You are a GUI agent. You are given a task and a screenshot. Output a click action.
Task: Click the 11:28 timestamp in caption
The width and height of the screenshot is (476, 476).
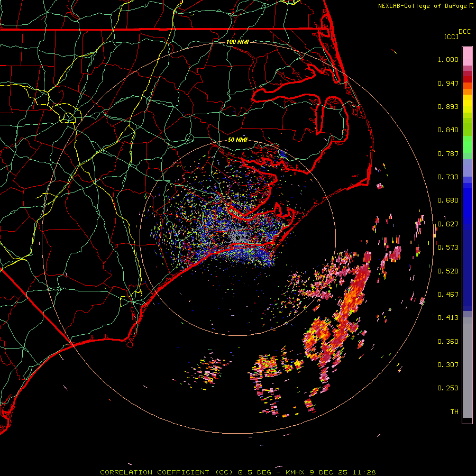[x=364, y=472]
